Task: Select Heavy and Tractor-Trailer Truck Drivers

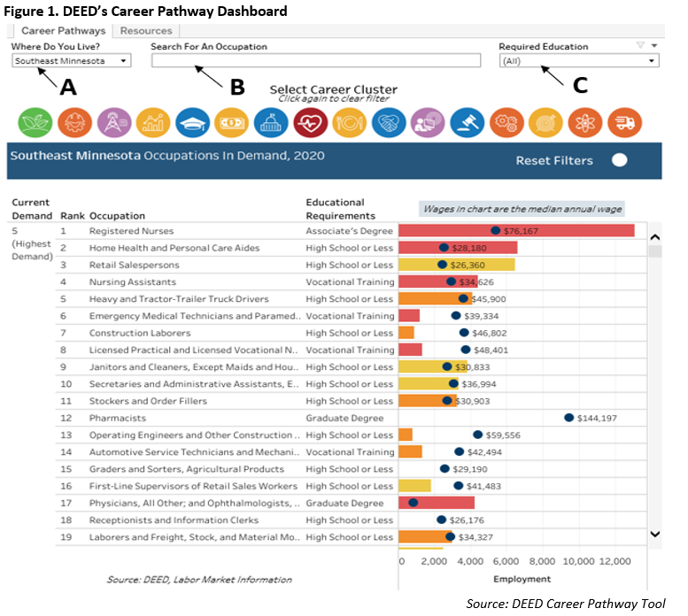Action: tap(179, 299)
